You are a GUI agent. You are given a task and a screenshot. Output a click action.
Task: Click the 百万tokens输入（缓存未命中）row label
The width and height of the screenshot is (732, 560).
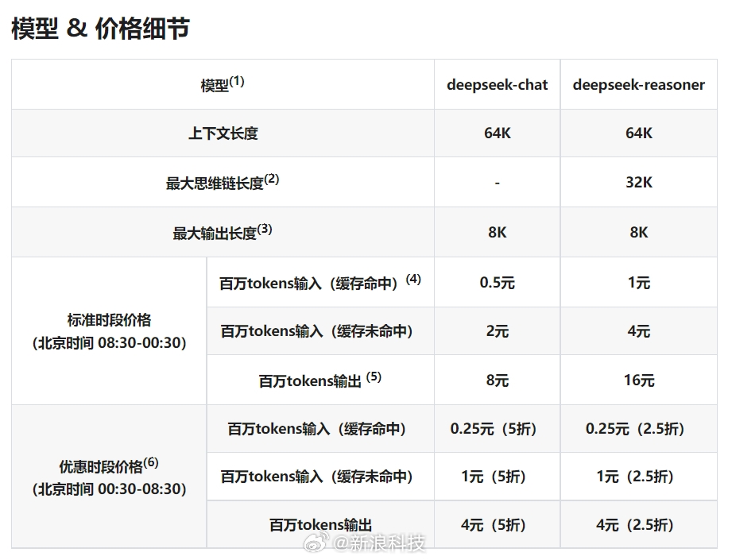320,331
